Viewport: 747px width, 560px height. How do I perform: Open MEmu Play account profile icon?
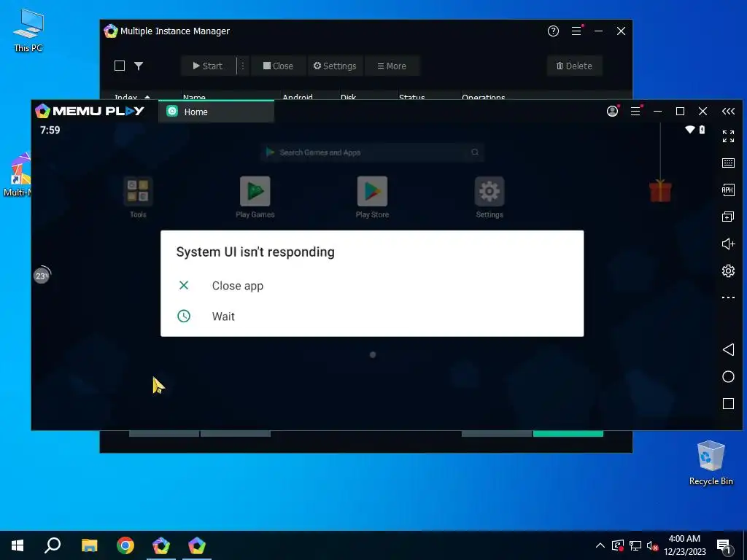613,111
